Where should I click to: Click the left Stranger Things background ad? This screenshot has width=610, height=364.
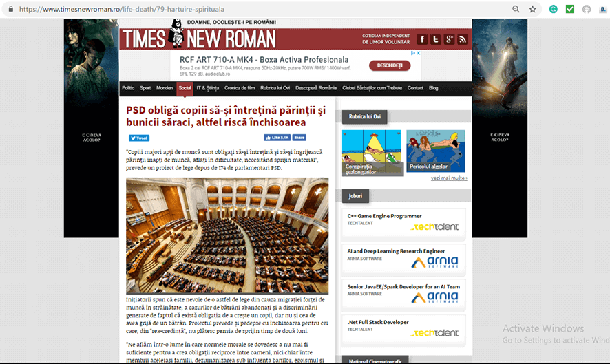pos(92,129)
